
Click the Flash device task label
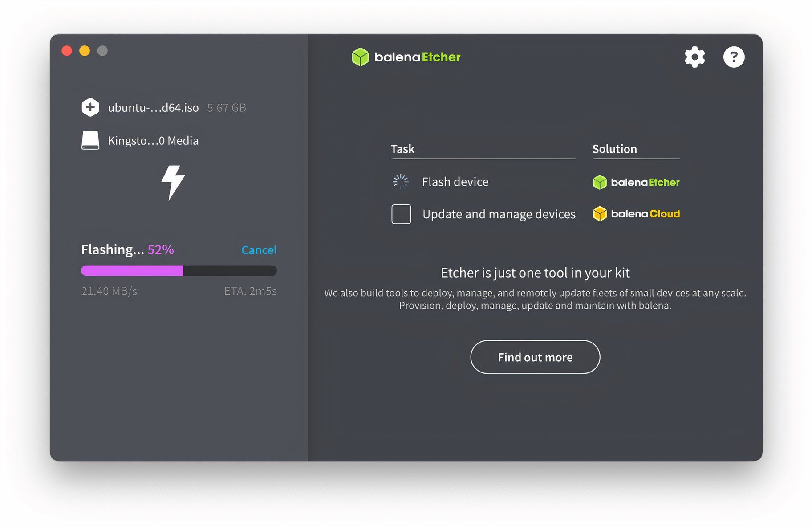click(455, 182)
